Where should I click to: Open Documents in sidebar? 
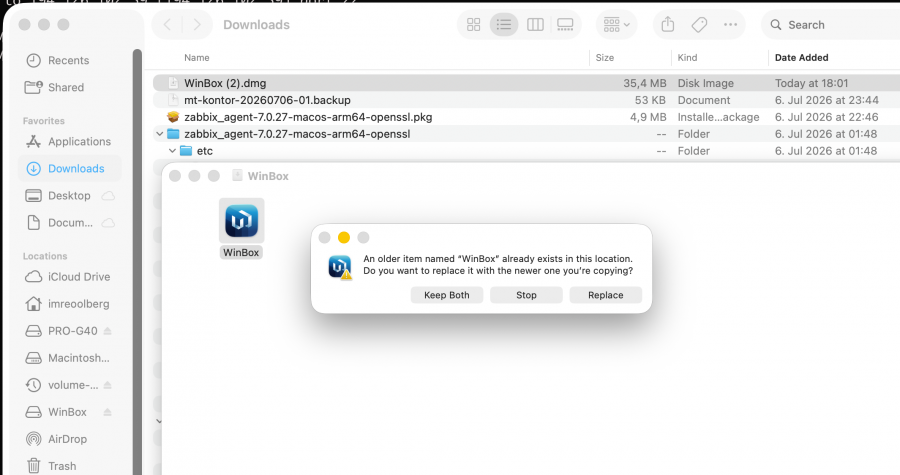coord(70,223)
